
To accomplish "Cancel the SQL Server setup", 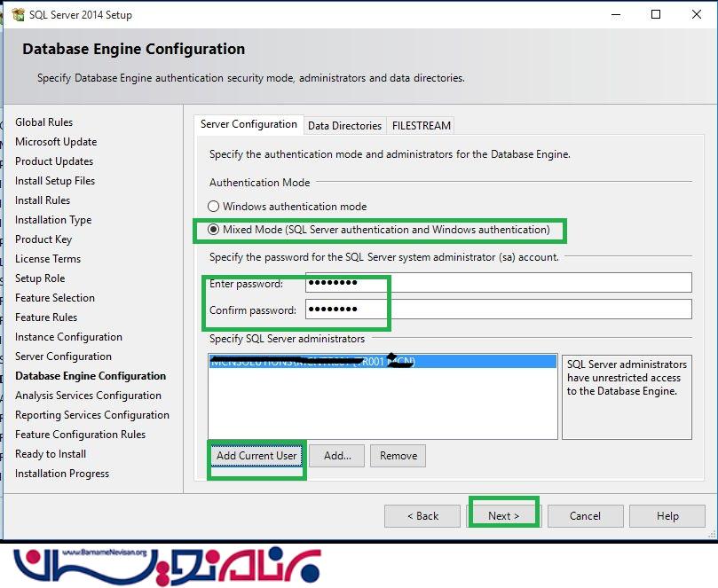I will (585, 516).
